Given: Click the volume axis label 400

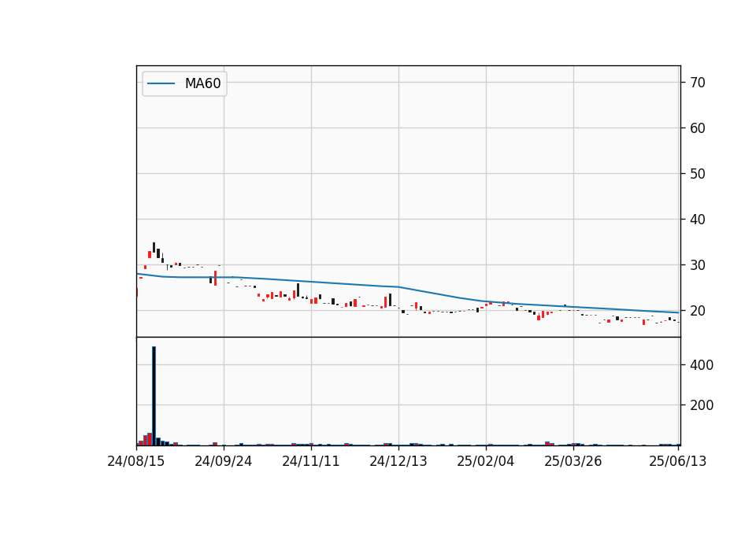Looking at the screenshot, I should click(x=702, y=364).
